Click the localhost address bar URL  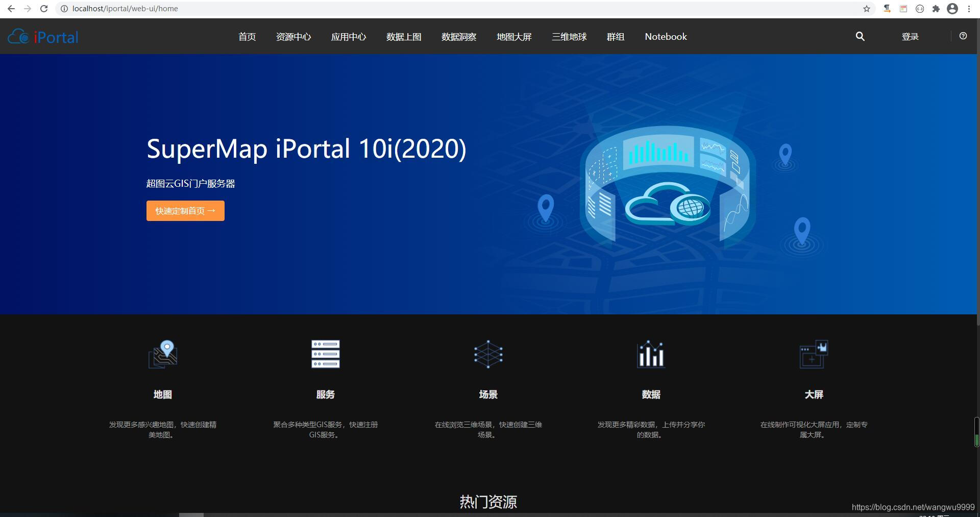coord(125,9)
